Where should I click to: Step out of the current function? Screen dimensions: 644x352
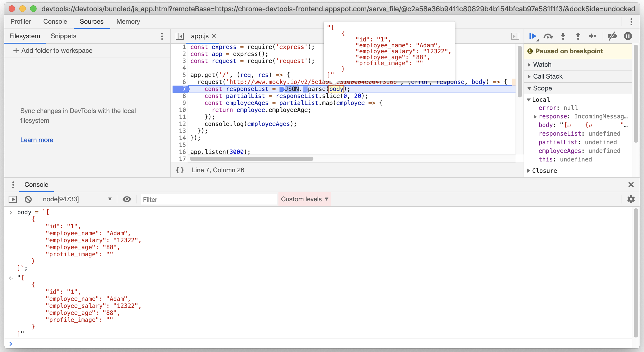[x=578, y=36]
